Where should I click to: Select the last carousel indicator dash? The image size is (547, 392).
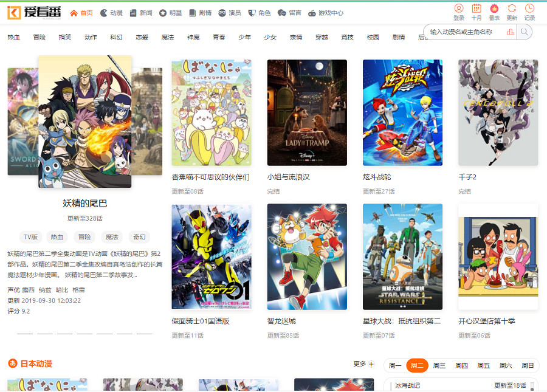pos(145,334)
